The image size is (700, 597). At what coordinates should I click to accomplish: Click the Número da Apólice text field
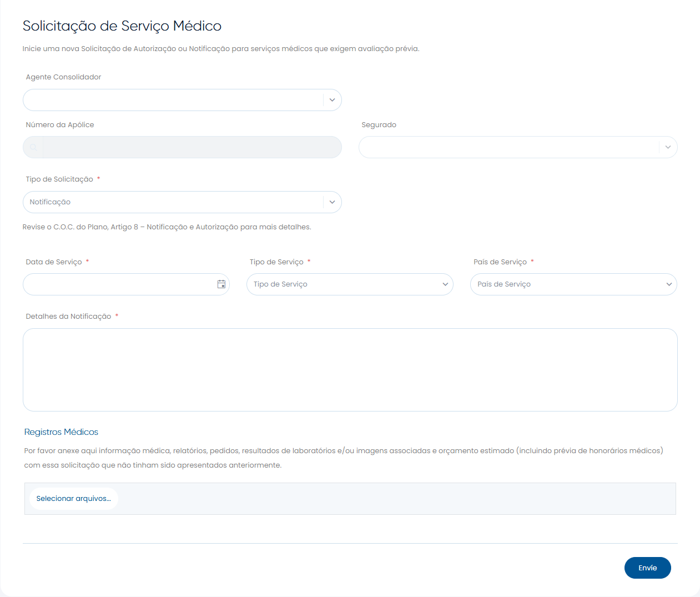[192, 147]
